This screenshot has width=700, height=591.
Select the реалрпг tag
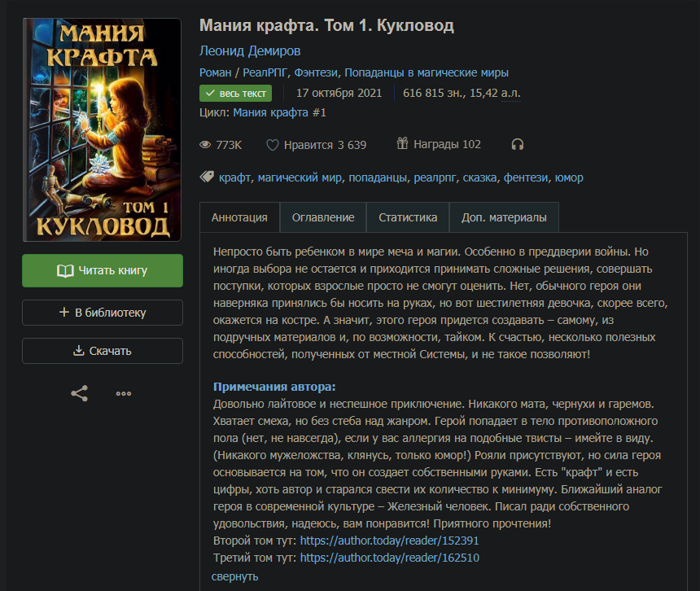click(x=435, y=177)
